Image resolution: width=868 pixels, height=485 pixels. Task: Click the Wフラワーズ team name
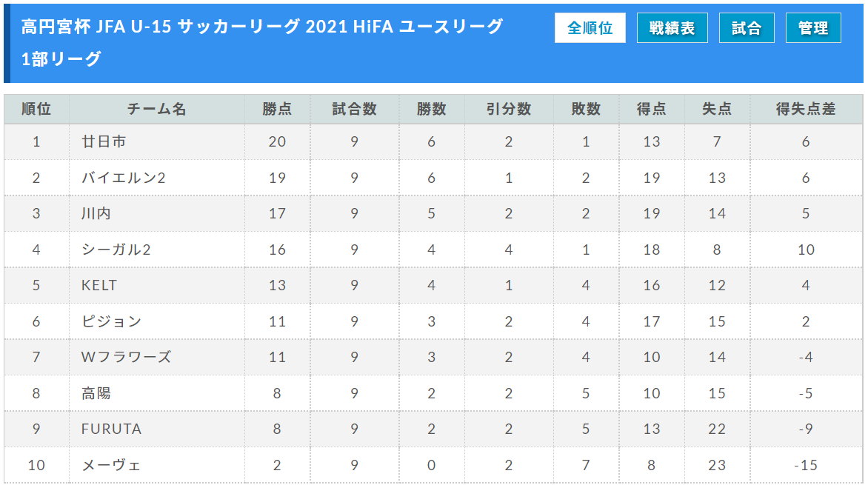click(x=126, y=357)
